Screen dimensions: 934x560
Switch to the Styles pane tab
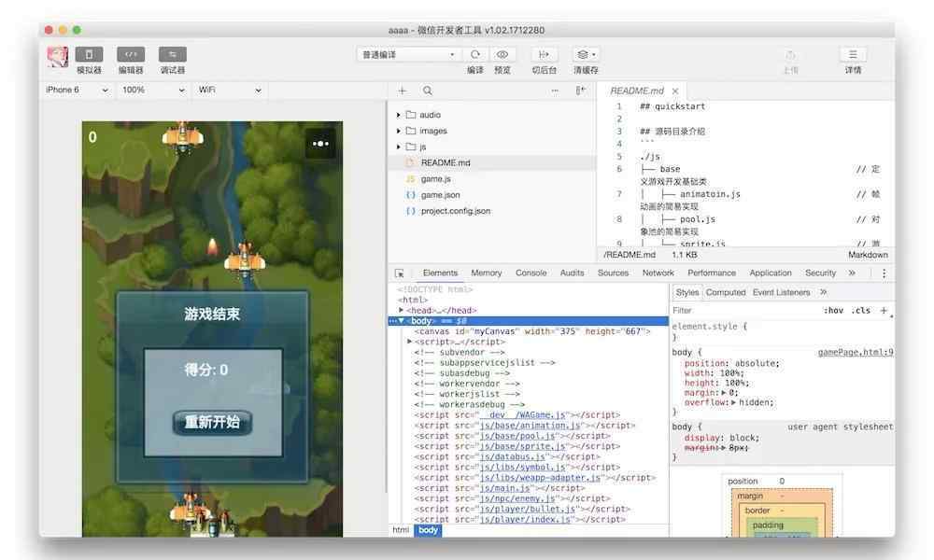686,293
